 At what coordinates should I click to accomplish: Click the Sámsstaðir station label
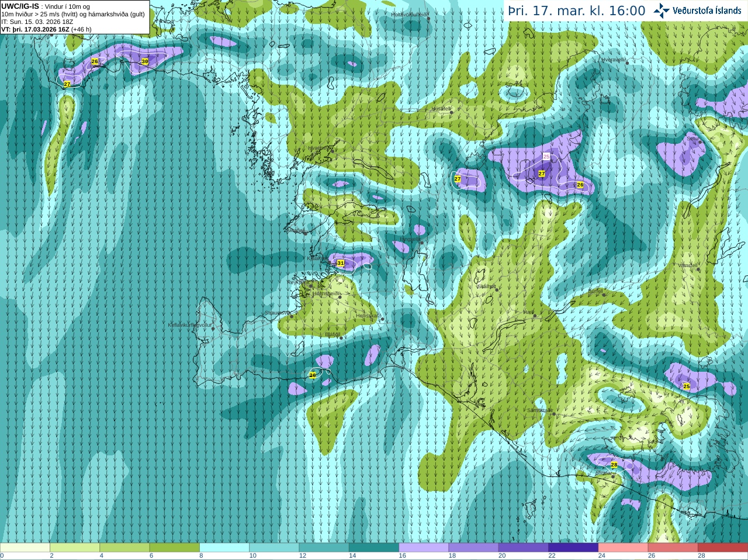[x=539, y=410]
